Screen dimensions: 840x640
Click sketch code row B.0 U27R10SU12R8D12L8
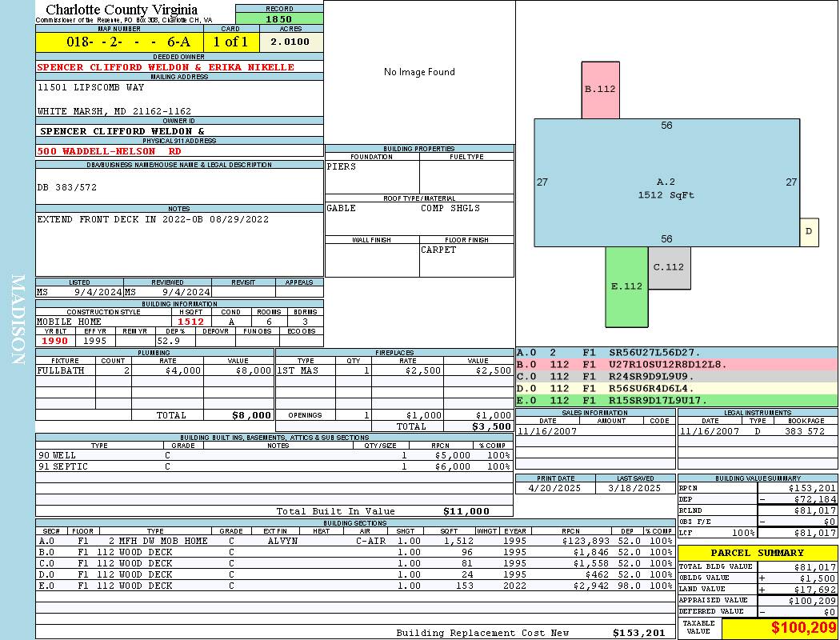click(677, 364)
